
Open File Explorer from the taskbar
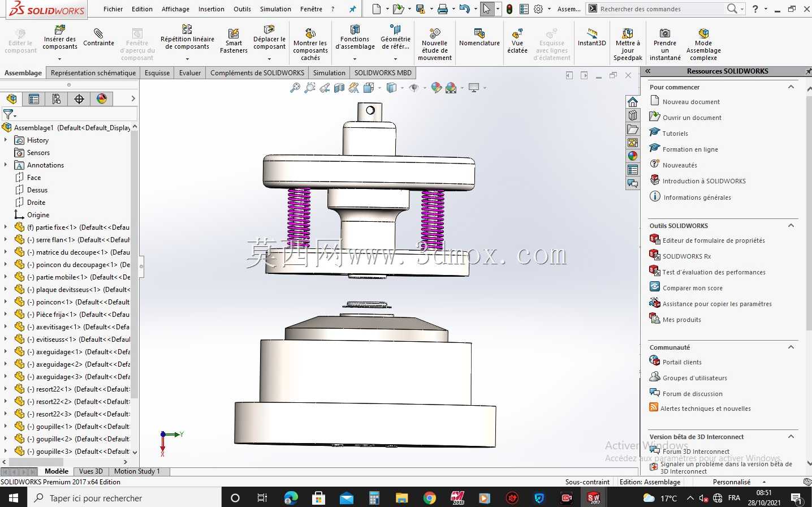tap(401, 498)
